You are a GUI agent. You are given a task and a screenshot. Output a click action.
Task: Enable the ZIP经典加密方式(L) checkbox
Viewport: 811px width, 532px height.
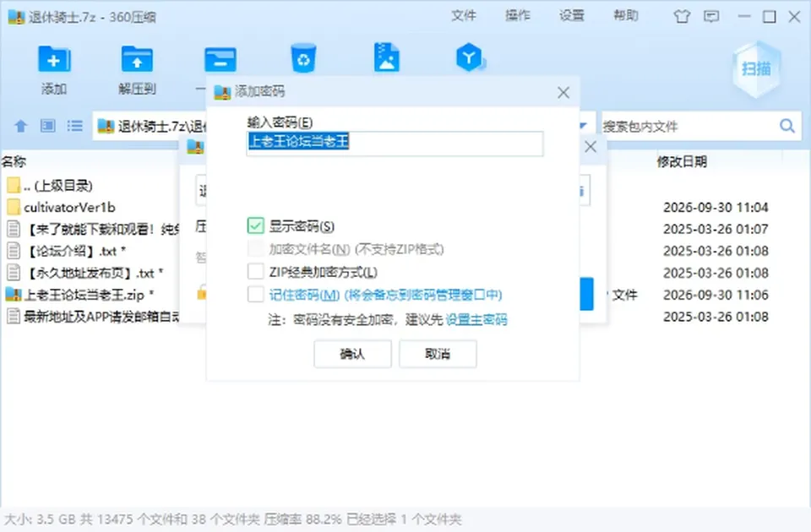(x=255, y=271)
